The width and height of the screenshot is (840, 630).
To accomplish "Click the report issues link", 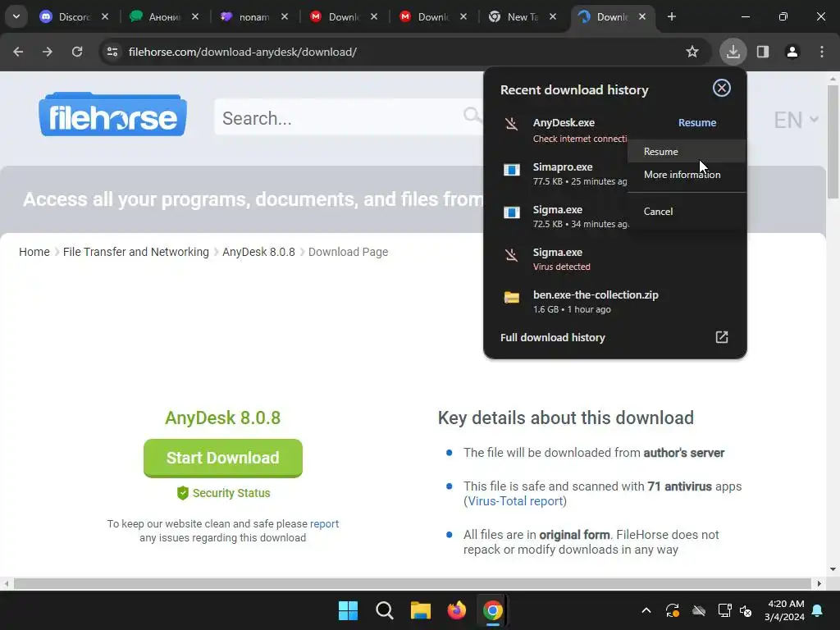I will coord(324,524).
